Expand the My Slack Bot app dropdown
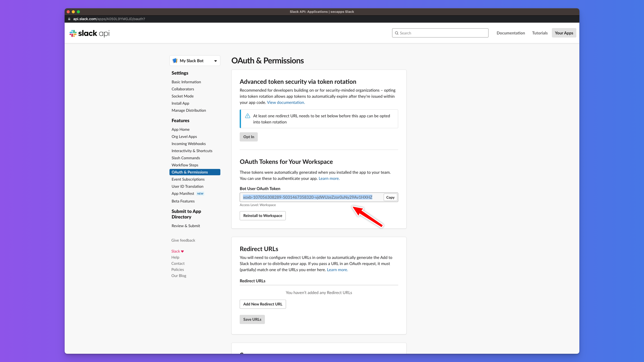644x362 pixels. point(215,61)
